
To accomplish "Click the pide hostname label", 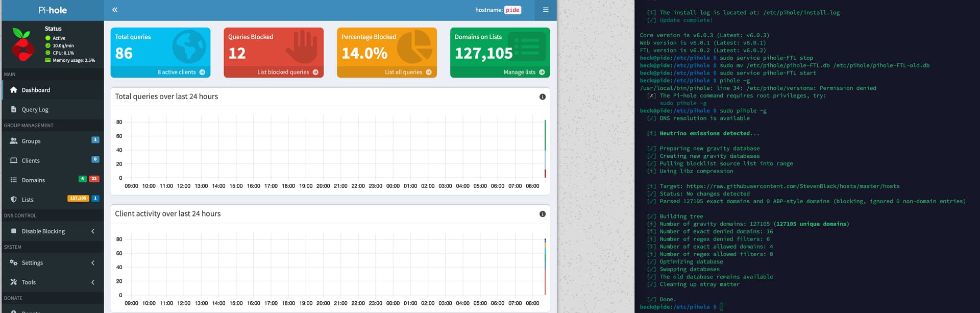I will (x=512, y=10).
